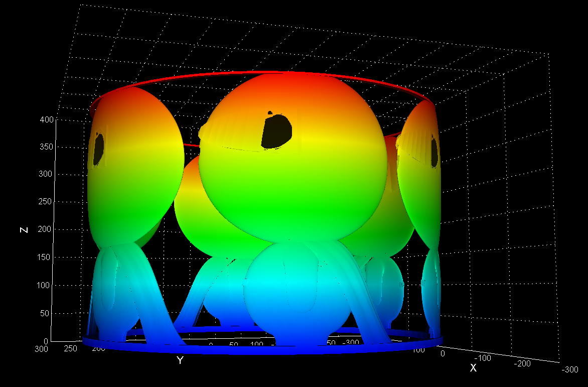Click the 400 tick label on Z axis
Image resolution: width=588 pixels, height=387 pixels.
tap(47, 119)
